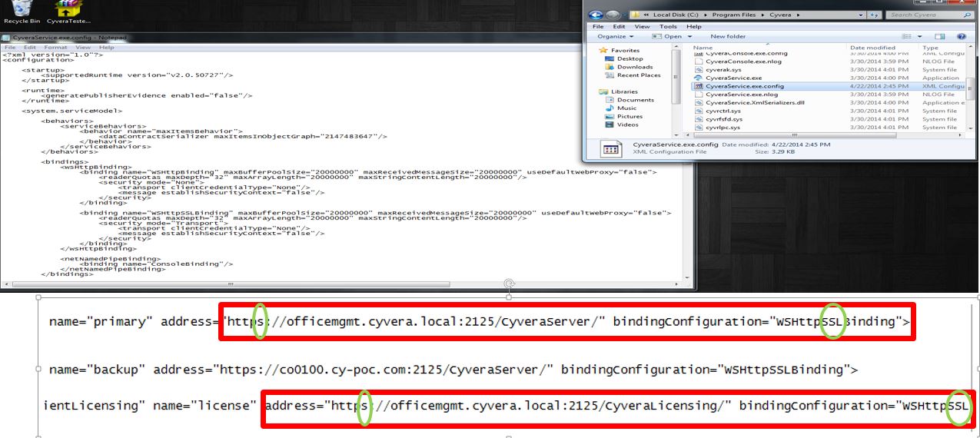This screenshot has height=438, width=980.
Task: Click the Explorer Forward arrow button
Action: (x=613, y=15)
